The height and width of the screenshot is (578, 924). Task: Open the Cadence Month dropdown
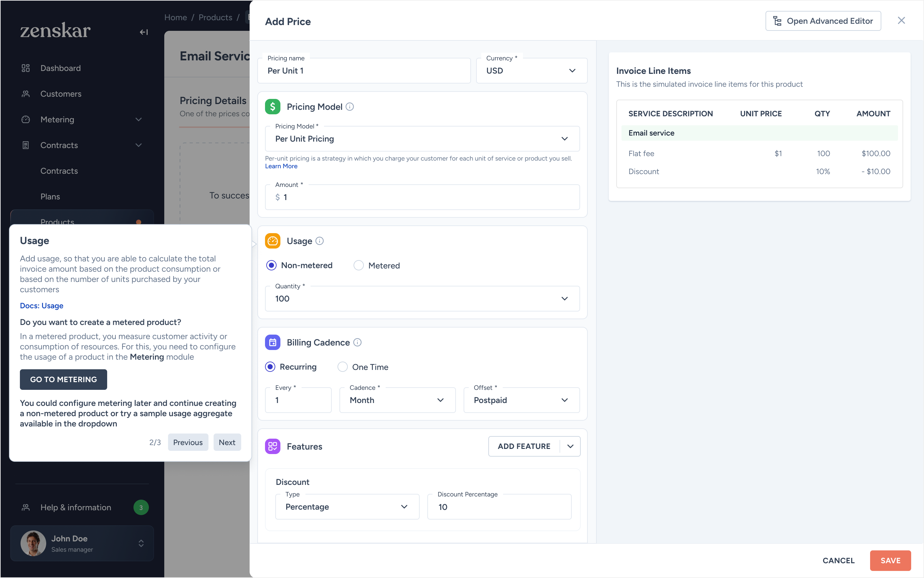click(398, 400)
